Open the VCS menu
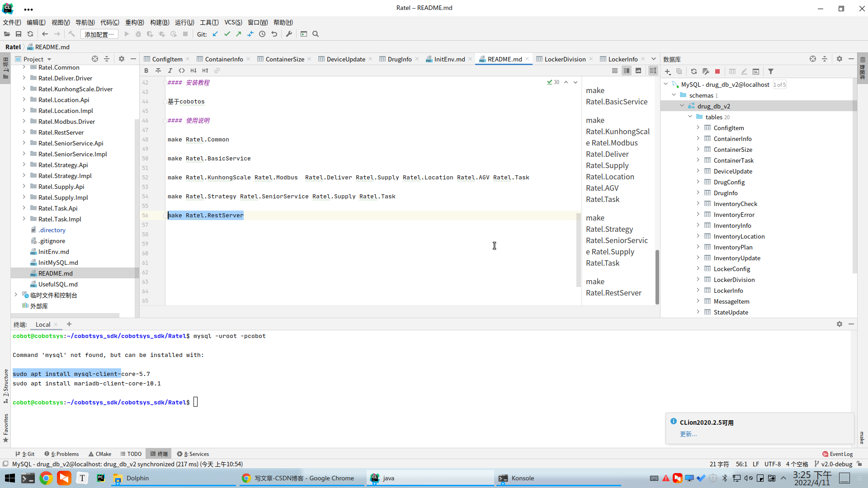This screenshot has width=868, height=488. [x=233, y=22]
